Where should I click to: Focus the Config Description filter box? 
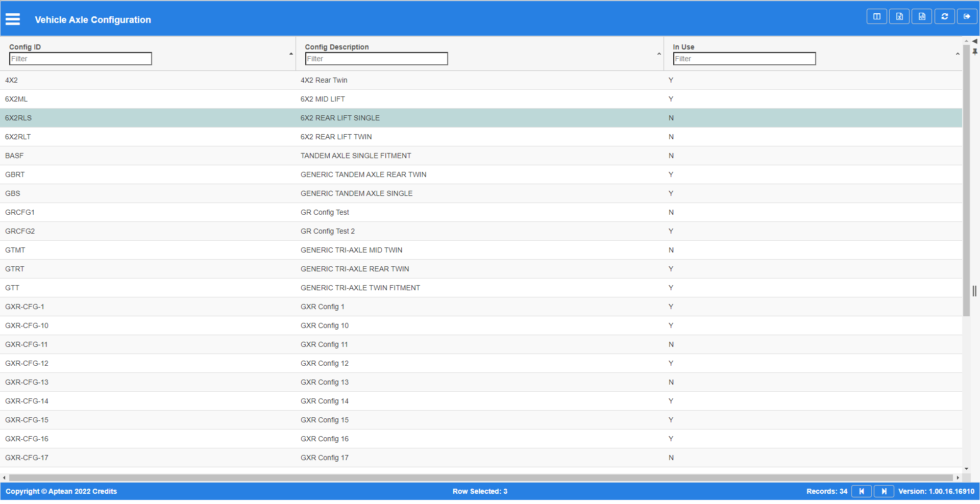tap(377, 59)
